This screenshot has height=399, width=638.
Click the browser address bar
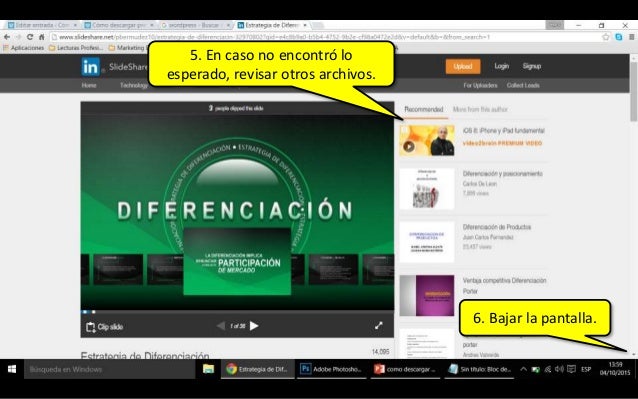326,37
